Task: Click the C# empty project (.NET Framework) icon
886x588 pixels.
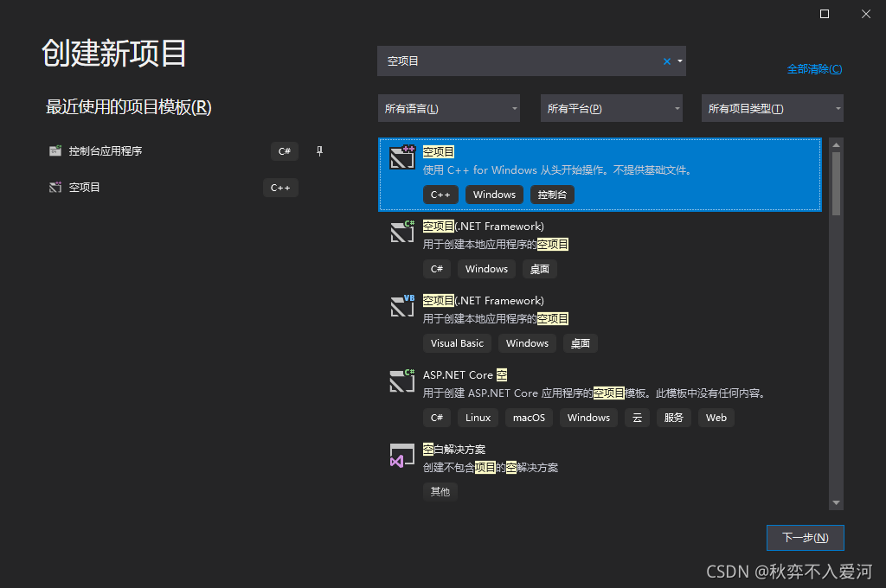Action: click(402, 231)
